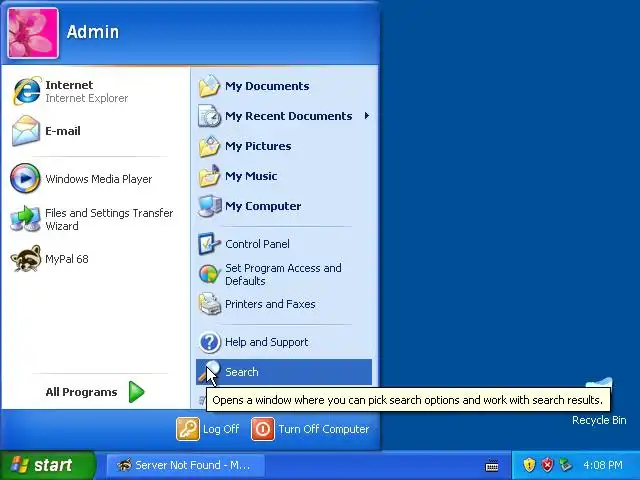Screen dimensions: 640x480
Task: Select My Recent Documents label
Action: pyautogui.click(x=289, y=116)
